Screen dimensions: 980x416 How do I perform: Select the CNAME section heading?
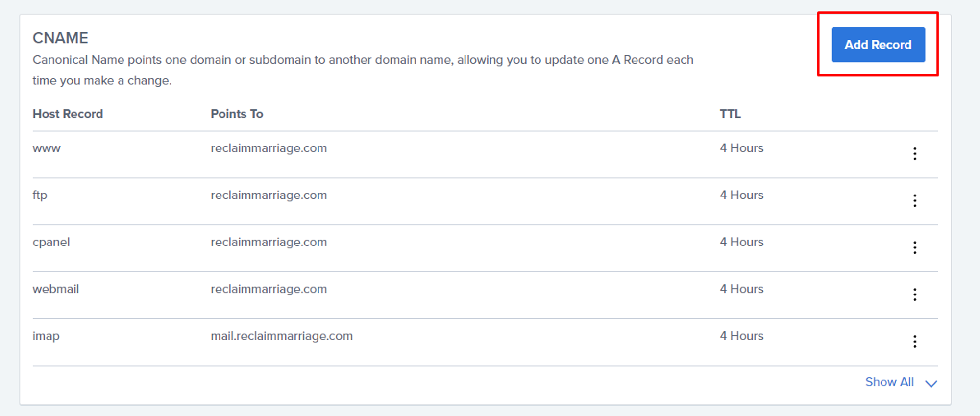click(x=60, y=38)
